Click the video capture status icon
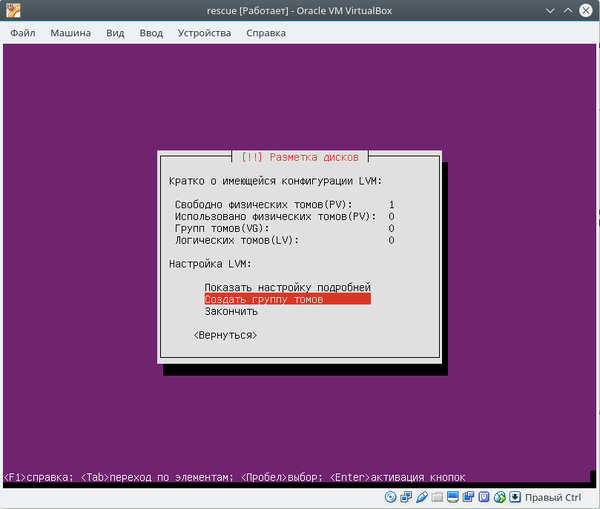This screenshot has height=509, width=600. (x=468, y=497)
